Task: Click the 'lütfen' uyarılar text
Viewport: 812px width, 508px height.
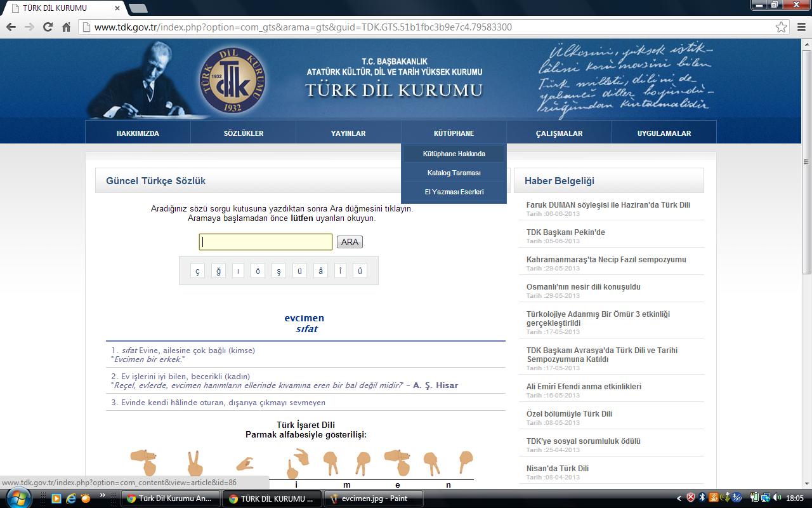Action: pyautogui.click(x=302, y=218)
